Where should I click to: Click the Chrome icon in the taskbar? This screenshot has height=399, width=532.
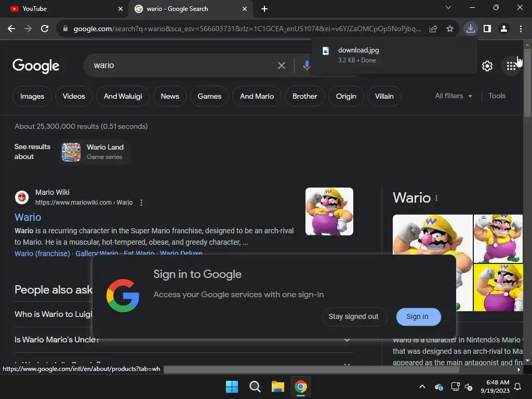click(301, 387)
